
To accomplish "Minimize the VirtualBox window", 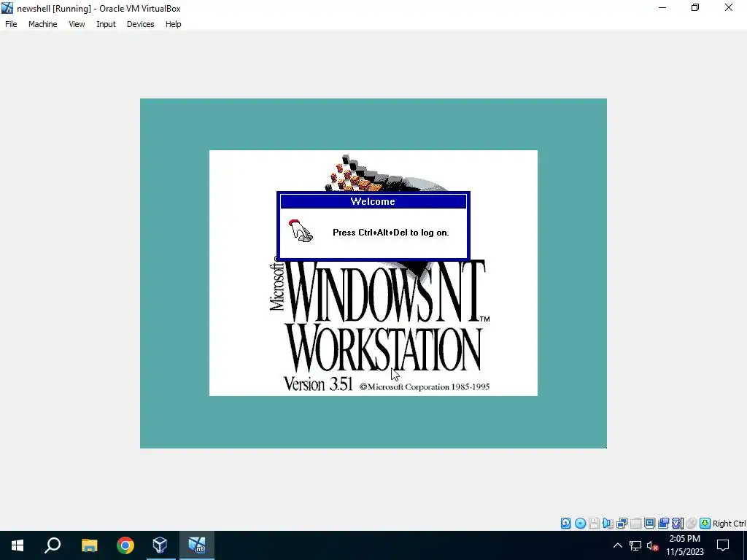I will point(662,7).
